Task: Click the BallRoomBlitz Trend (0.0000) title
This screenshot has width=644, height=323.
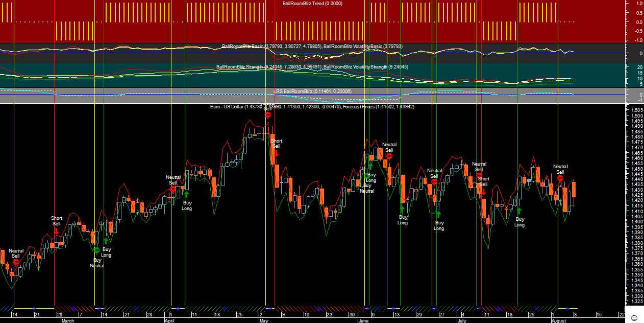Action: (312, 4)
